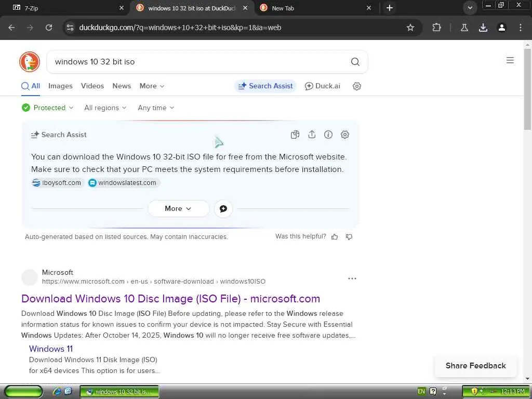Open Chrome Labs flask icon
Screen dimensions: 532x399
[x=464, y=28]
